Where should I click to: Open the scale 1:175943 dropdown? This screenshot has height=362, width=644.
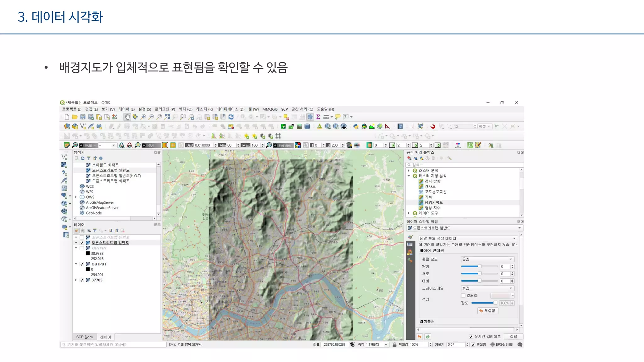coord(386,345)
